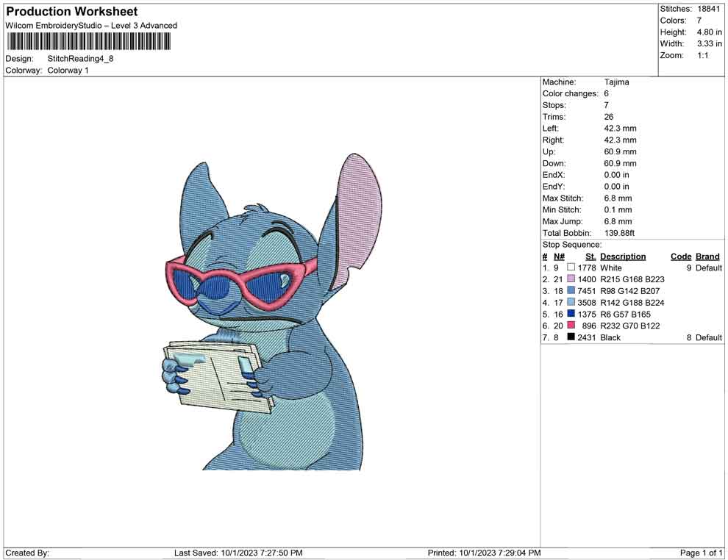The width and height of the screenshot is (728, 560).
Task: Click the design name 'StitchReading4_8'
Action: pos(80,59)
